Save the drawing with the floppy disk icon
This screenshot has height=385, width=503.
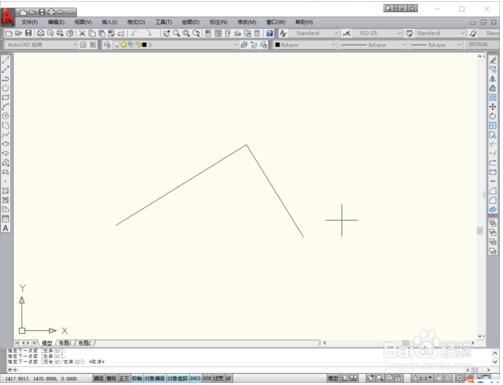pos(29,33)
